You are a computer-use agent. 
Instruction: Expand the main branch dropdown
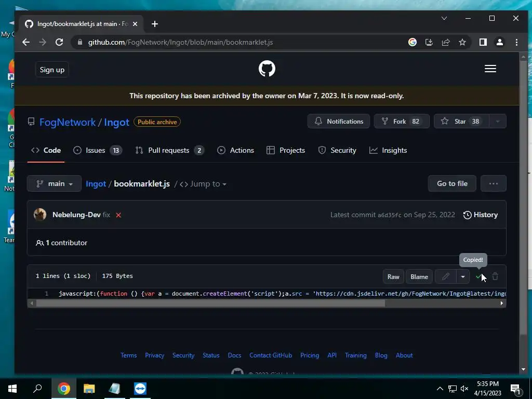point(54,183)
